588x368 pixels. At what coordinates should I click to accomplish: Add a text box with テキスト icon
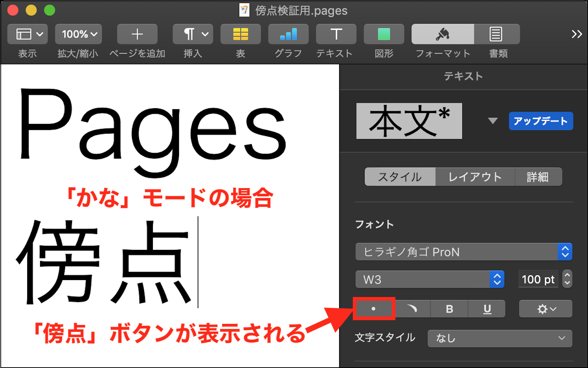click(x=336, y=34)
